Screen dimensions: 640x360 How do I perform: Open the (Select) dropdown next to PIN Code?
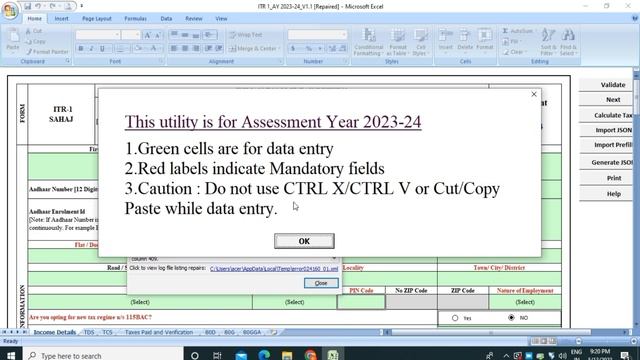[x=294, y=302]
